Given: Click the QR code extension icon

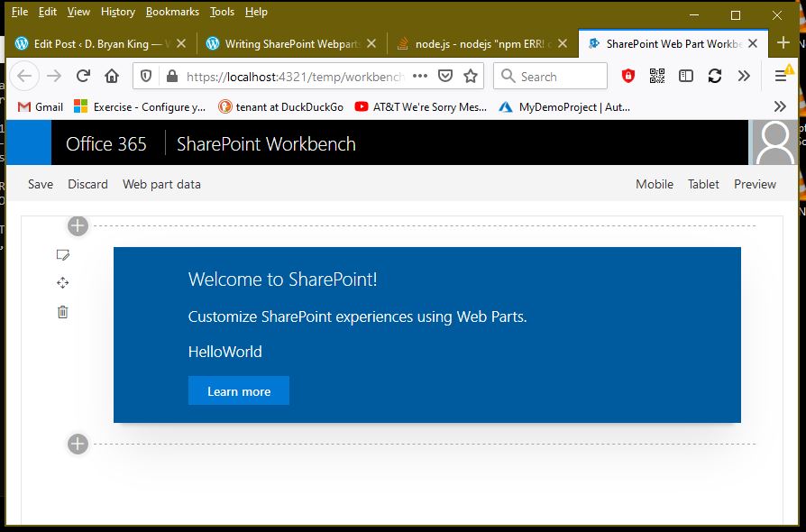Looking at the screenshot, I should coord(657,77).
